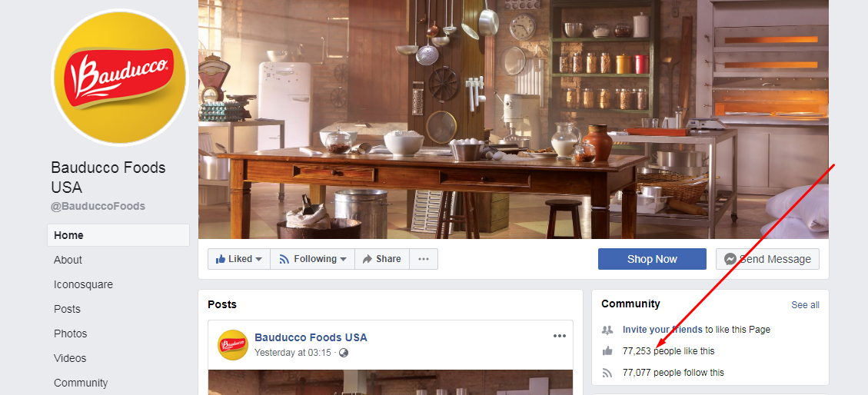Open the Bauducco Foods USA post author link
This screenshot has height=395, width=868.
311,337
